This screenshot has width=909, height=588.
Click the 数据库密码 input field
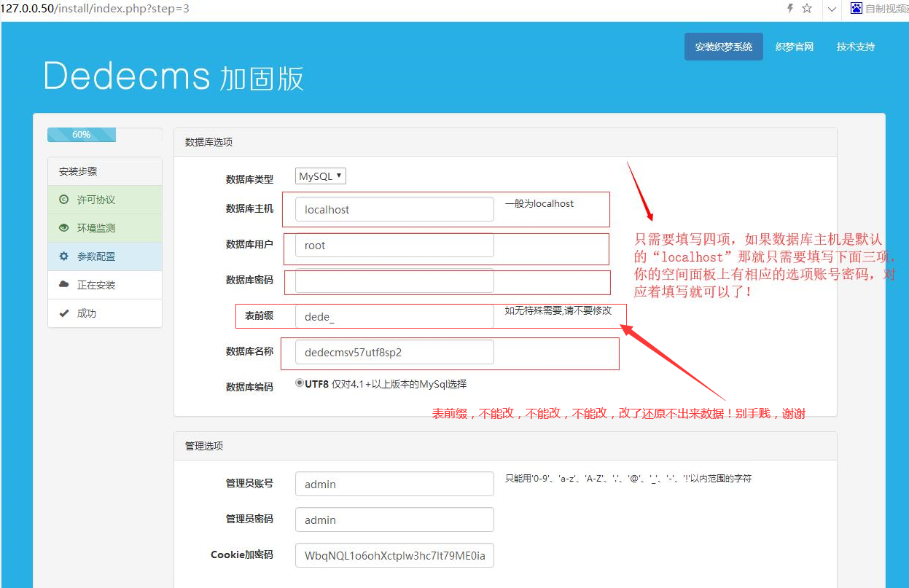[394, 281]
